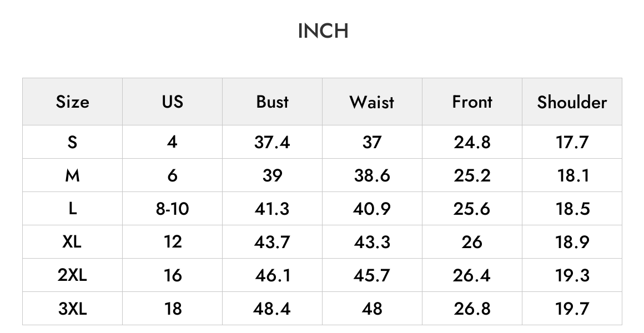Click the front value 26 for XL
644x333 pixels.
click(x=472, y=242)
